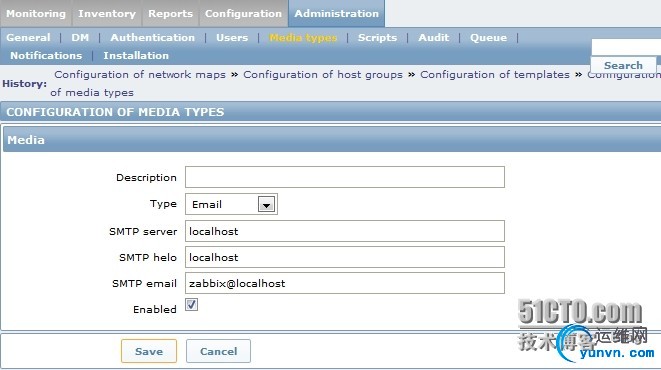Image resolution: width=661 pixels, height=370 pixels.
Task: Click the 'History:' label
Action: tap(24, 83)
